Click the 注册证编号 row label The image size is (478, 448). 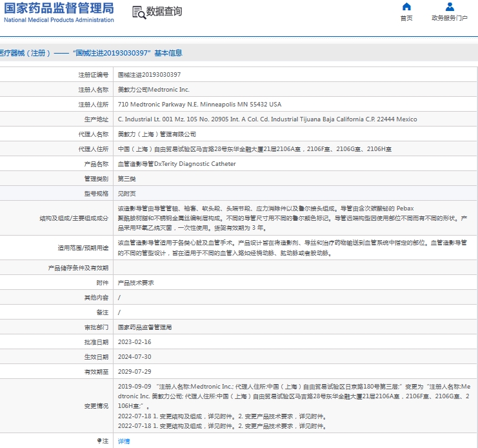pyautogui.click(x=94, y=75)
